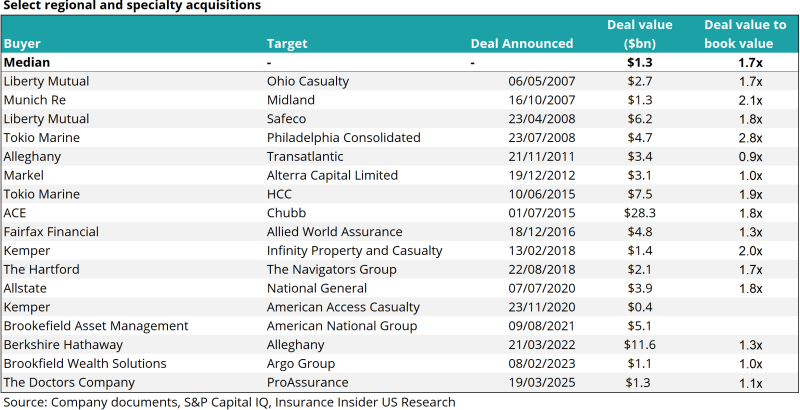800x410 pixels.
Task: Click the "The Doctors Company" cell
Action: pyautogui.click(x=69, y=382)
